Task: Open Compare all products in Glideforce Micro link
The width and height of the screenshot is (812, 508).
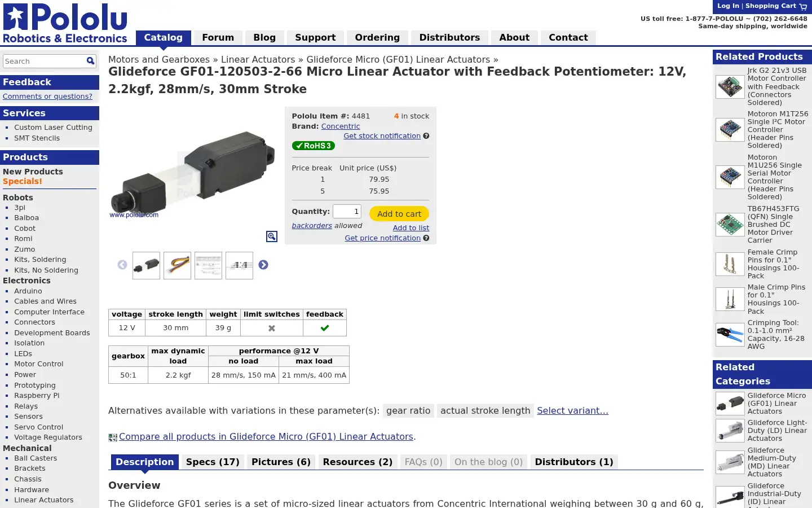Action: (x=266, y=437)
